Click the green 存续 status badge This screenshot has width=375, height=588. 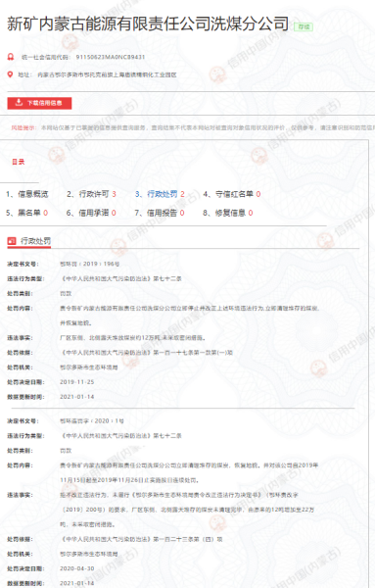(304, 26)
